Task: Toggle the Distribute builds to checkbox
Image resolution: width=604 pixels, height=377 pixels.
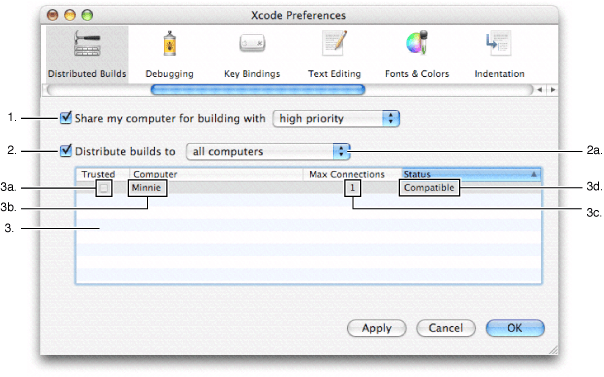Action: click(x=66, y=150)
